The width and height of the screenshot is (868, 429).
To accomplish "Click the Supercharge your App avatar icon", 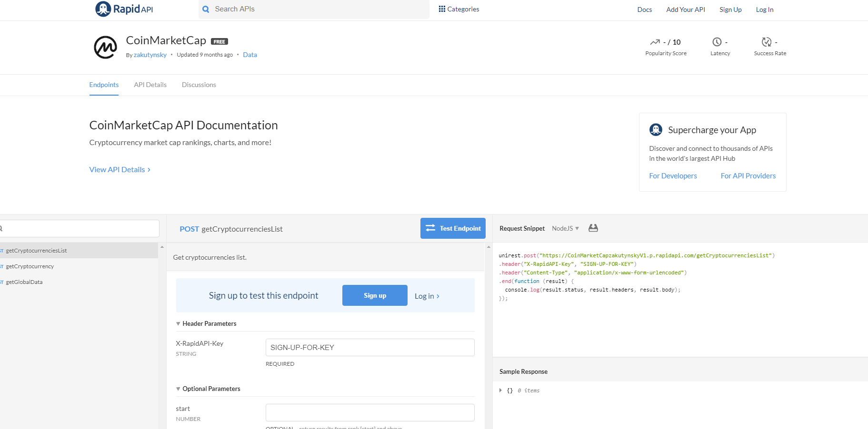I will (656, 129).
